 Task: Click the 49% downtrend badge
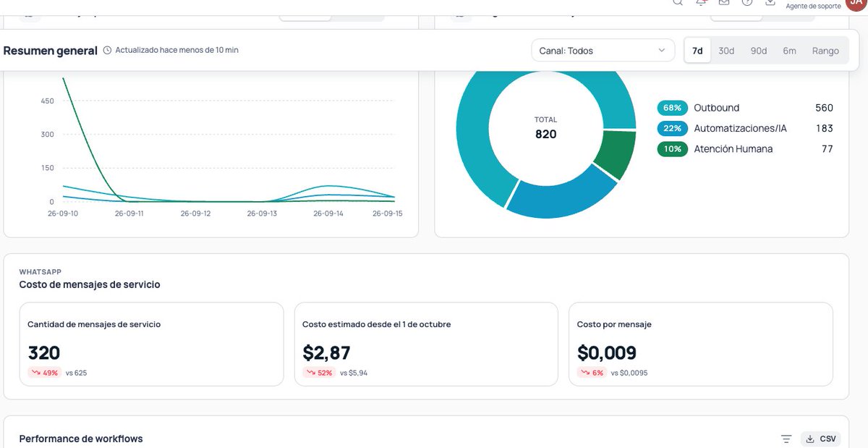tap(44, 373)
